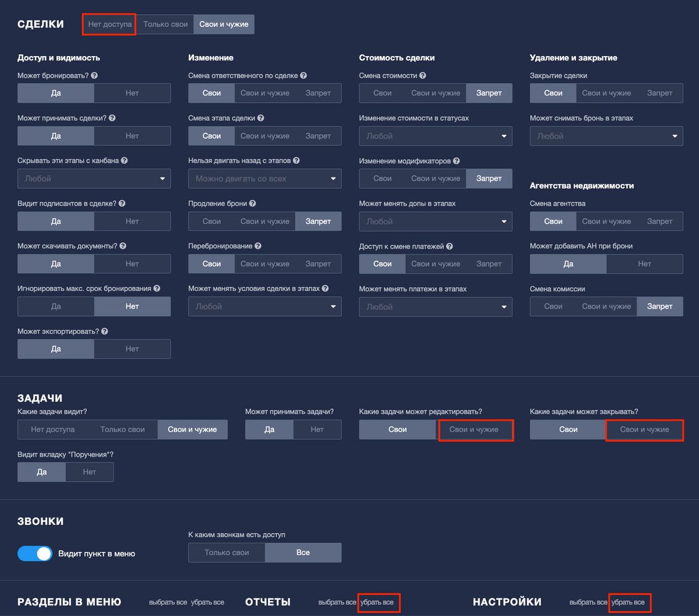This screenshot has width=699, height=616.
Task: Click help icon beside 'Смена этапа сделки'
Action: click(x=261, y=118)
